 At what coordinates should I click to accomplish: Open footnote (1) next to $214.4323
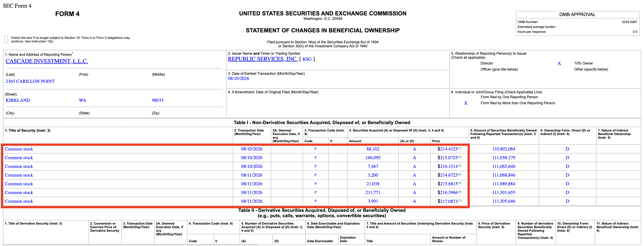coord(460,148)
